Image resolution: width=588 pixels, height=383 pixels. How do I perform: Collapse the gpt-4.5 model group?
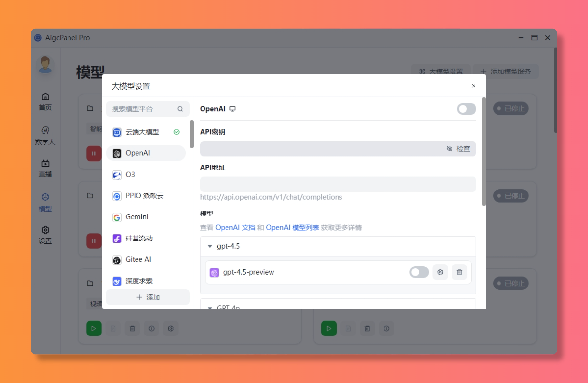click(210, 246)
